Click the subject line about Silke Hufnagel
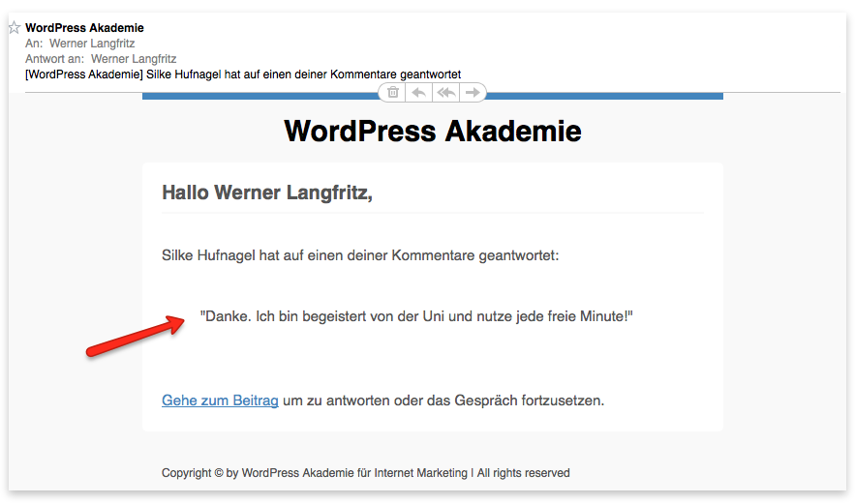Viewport: 855px width, 504px height. [243, 74]
